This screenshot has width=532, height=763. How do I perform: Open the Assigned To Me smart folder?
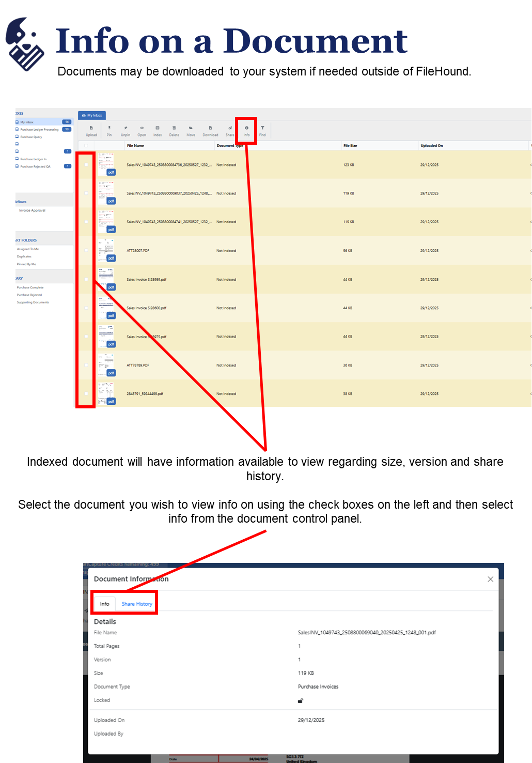click(x=28, y=249)
